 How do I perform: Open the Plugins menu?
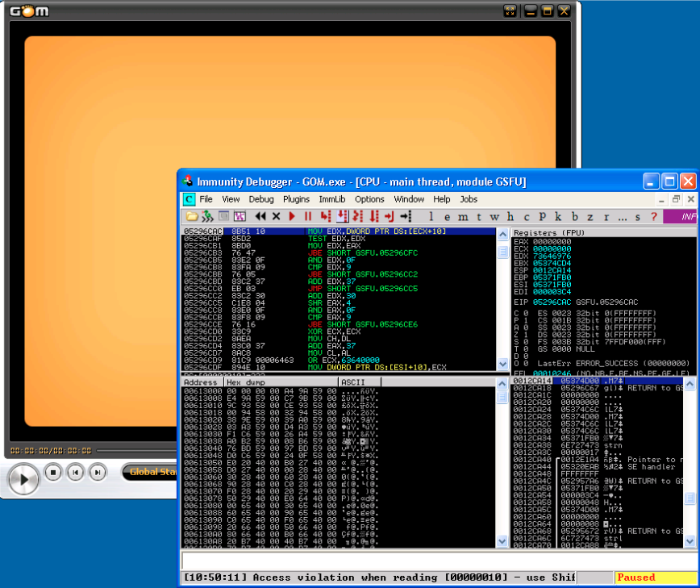point(296,199)
